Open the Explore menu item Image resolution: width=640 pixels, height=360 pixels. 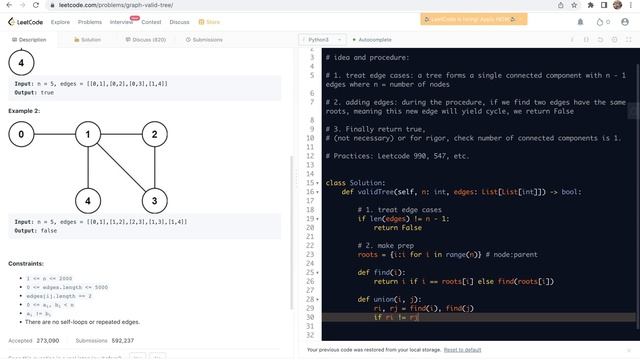tap(60, 22)
